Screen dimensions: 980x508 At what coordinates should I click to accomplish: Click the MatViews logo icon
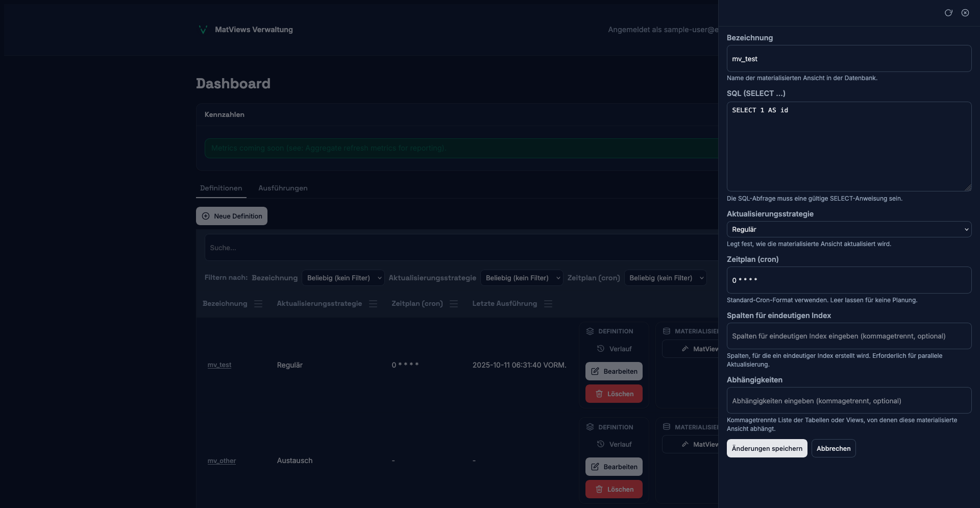(x=203, y=30)
